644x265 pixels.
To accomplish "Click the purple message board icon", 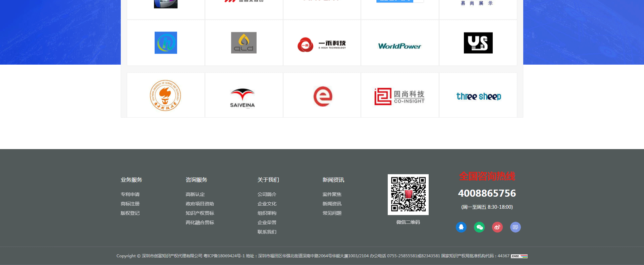I will tap(516, 227).
